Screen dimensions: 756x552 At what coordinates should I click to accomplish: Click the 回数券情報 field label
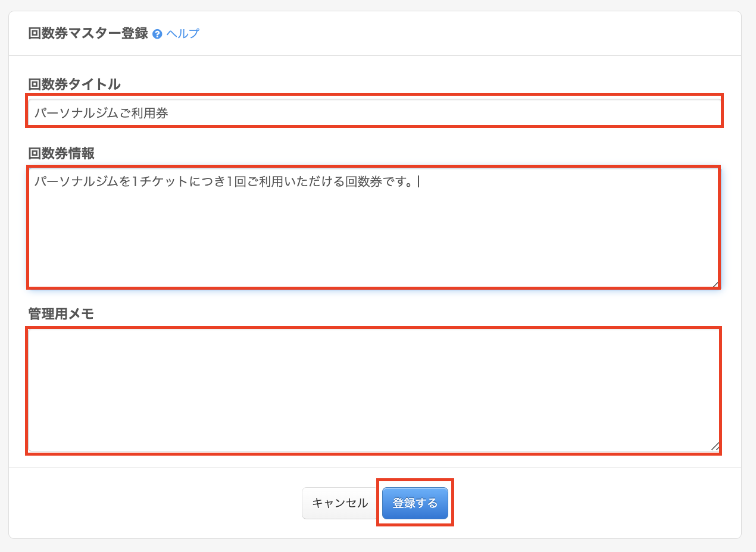tap(61, 153)
